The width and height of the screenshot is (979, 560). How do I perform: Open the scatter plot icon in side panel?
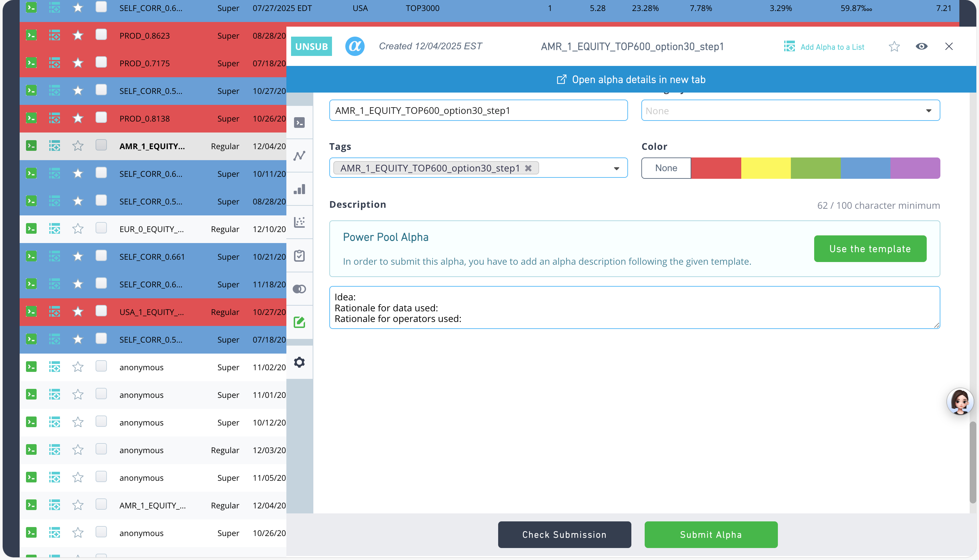(299, 222)
